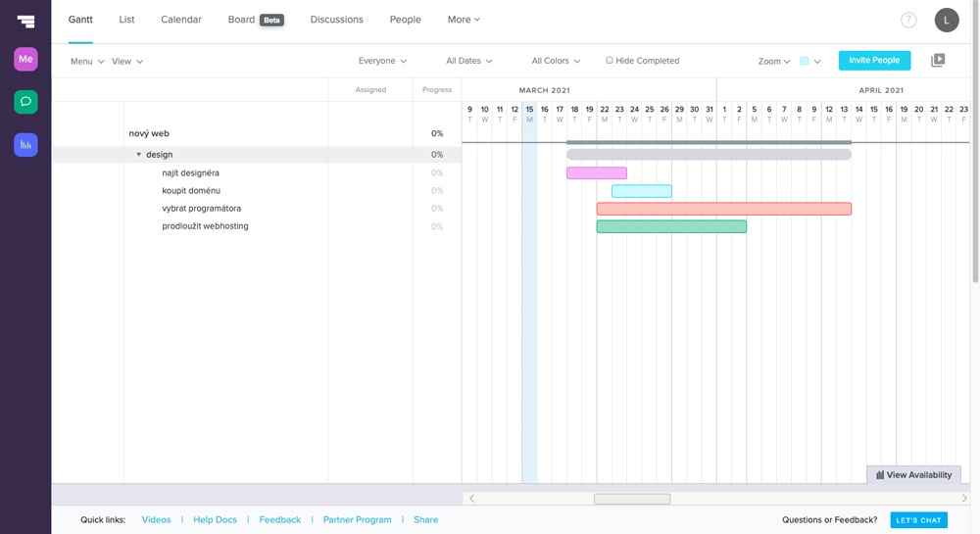Click the vertical page scrollbar
Screen dimensions: 980x534
[x=975, y=140]
